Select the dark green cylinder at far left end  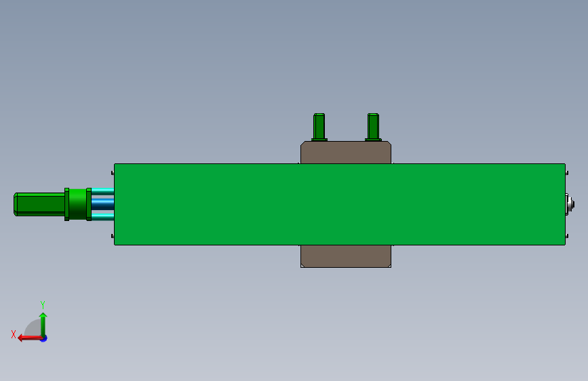pyautogui.click(x=39, y=204)
